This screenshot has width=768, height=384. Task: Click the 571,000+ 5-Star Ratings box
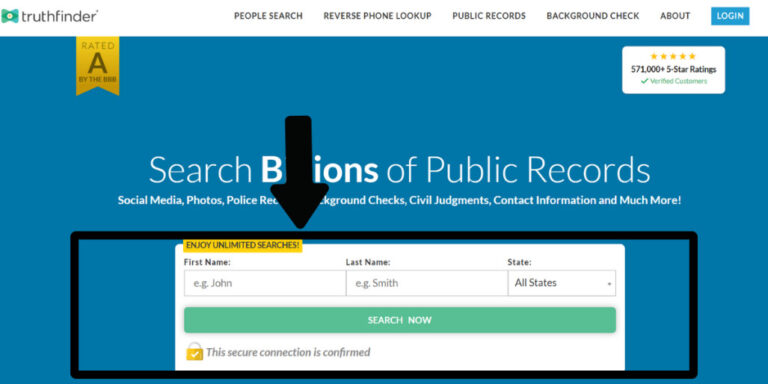click(673, 70)
